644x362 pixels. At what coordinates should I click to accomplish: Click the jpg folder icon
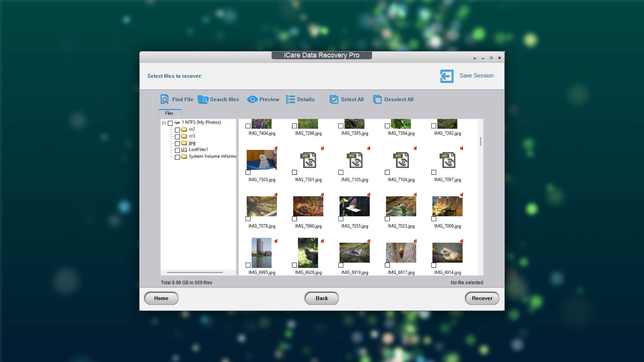pyautogui.click(x=184, y=143)
